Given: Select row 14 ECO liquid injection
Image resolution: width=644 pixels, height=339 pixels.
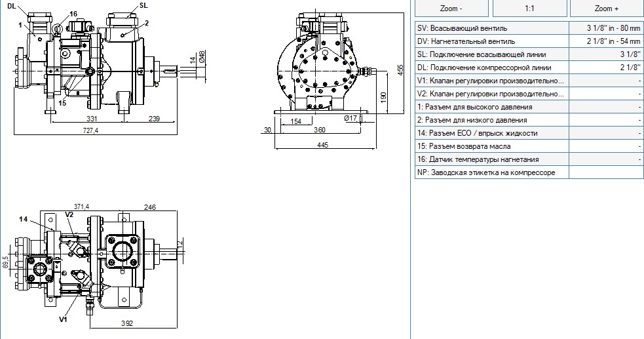Looking at the screenshot, I should [529, 134].
